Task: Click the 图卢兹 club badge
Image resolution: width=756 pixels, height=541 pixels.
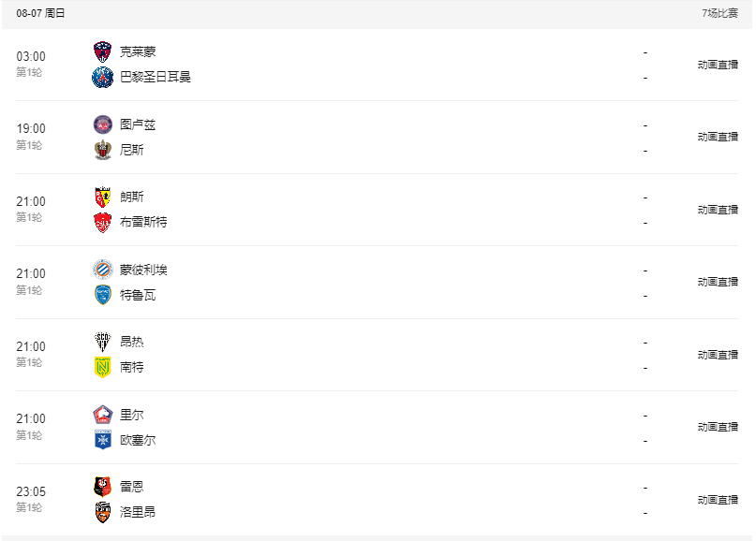Action: point(102,124)
